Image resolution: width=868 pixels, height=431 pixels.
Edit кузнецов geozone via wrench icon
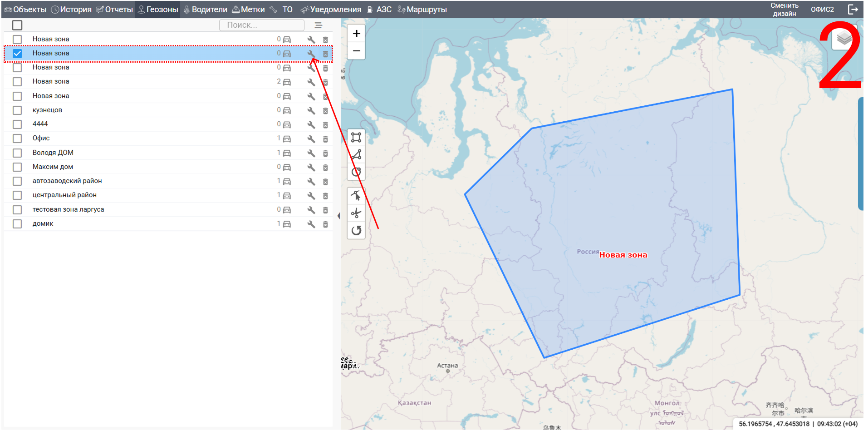[x=311, y=110]
